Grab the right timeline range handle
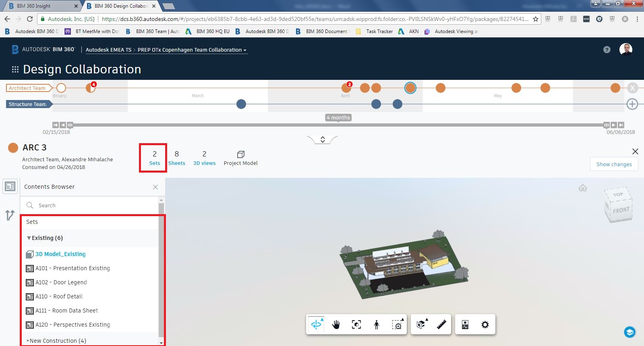This screenshot has width=644, height=346. (x=607, y=125)
